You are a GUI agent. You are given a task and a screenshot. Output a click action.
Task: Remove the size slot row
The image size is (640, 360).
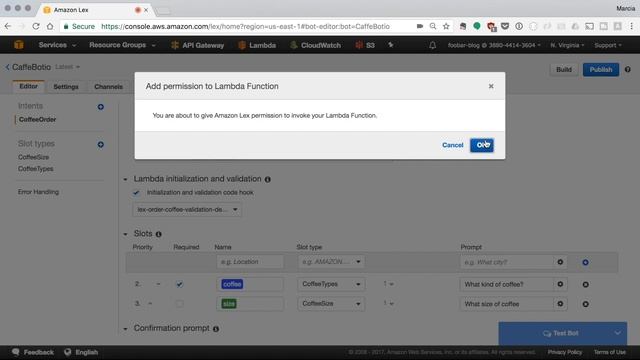585,304
